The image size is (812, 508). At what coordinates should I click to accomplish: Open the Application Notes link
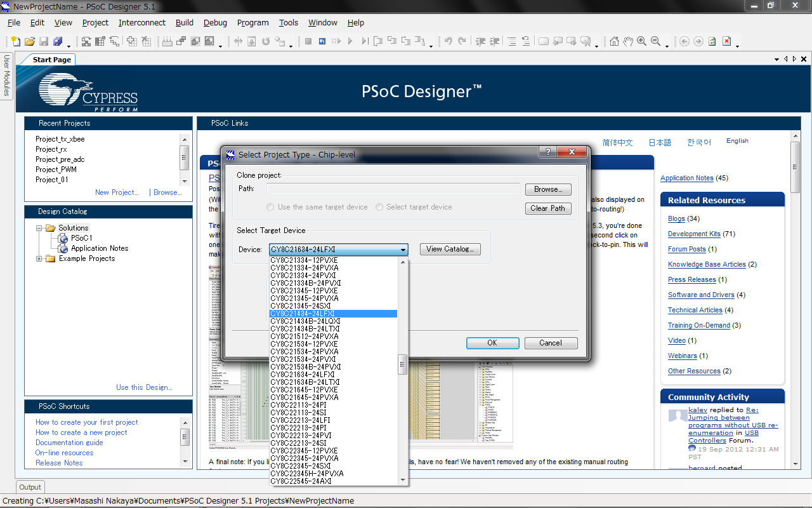pyautogui.click(x=687, y=178)
